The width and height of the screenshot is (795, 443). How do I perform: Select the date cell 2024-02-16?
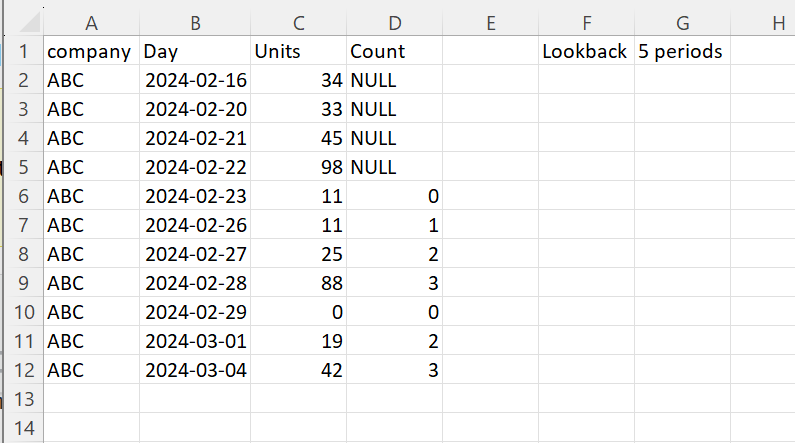(x=195, y=81)
